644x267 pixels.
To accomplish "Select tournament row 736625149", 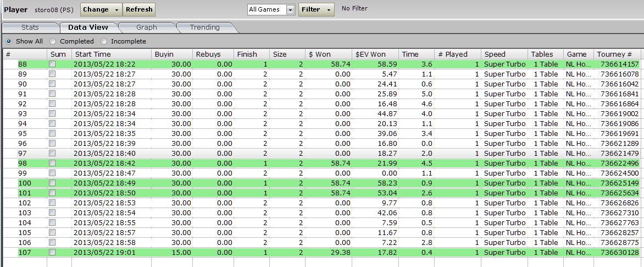I will 619,183.
